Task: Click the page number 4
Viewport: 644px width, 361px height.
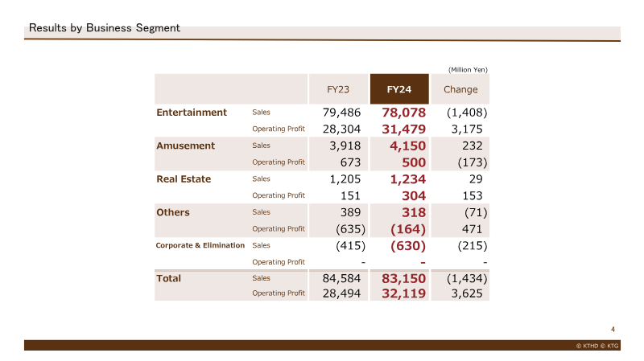Action: (613, 330)
